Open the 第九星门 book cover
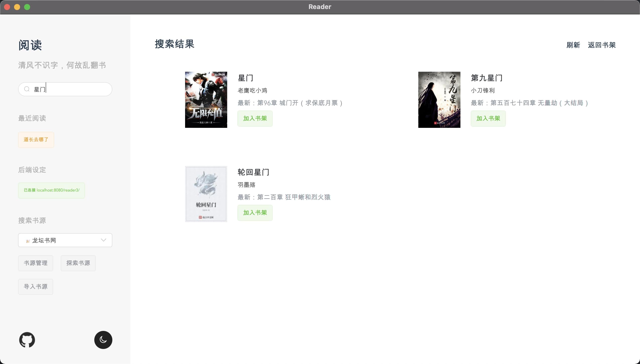640x364 pixels. [x=439, y=100]
